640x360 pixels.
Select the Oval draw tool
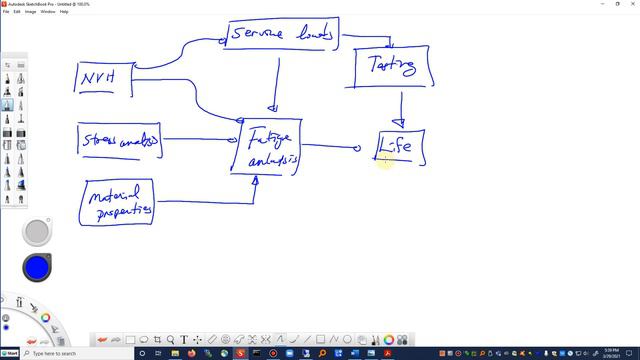(347, 340)
